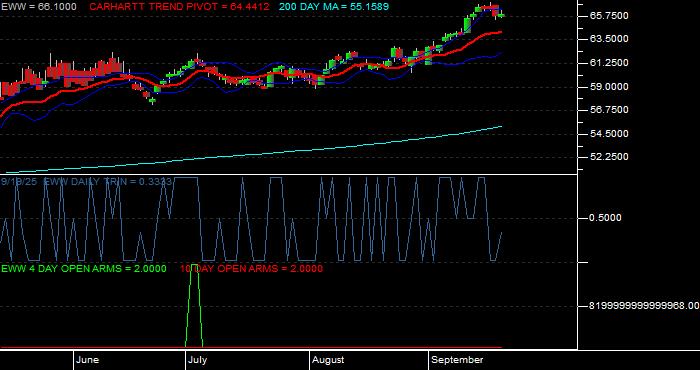Click the 819999999999968.00 axis value
The width and height of the screenshot is (700, 370).
click(644, 306)
